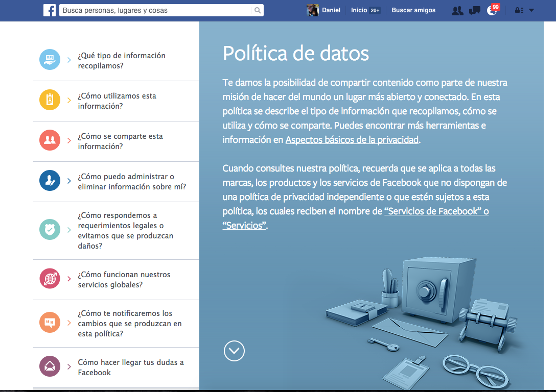
Task: Click the blue information-collection icon
Action: coord(50,60)
